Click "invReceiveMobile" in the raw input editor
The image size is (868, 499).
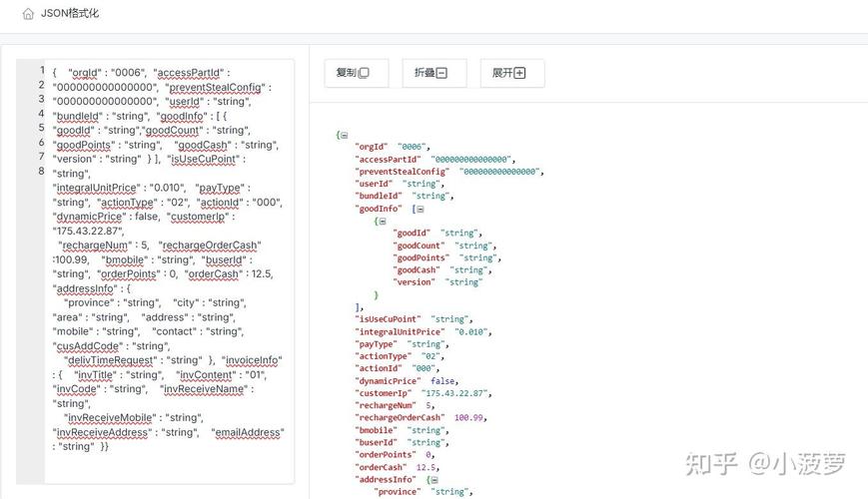point(110,418)
